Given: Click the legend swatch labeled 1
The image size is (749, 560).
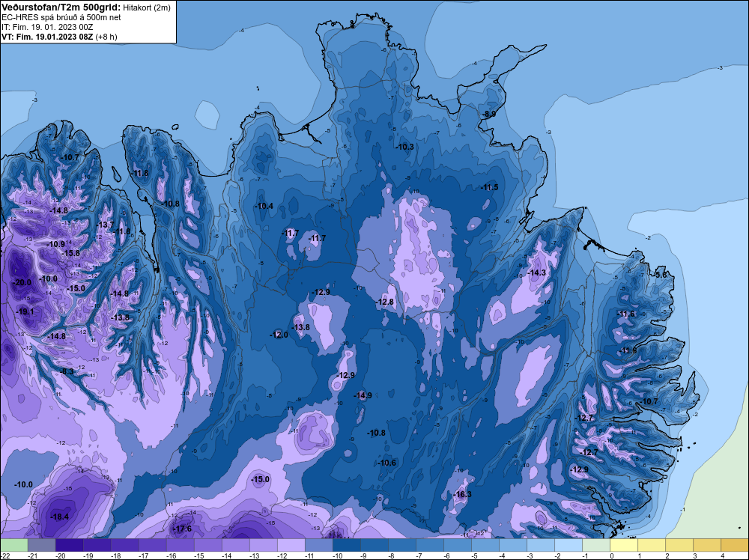Looking at the screenshot, I should click(x=651, y=545).
